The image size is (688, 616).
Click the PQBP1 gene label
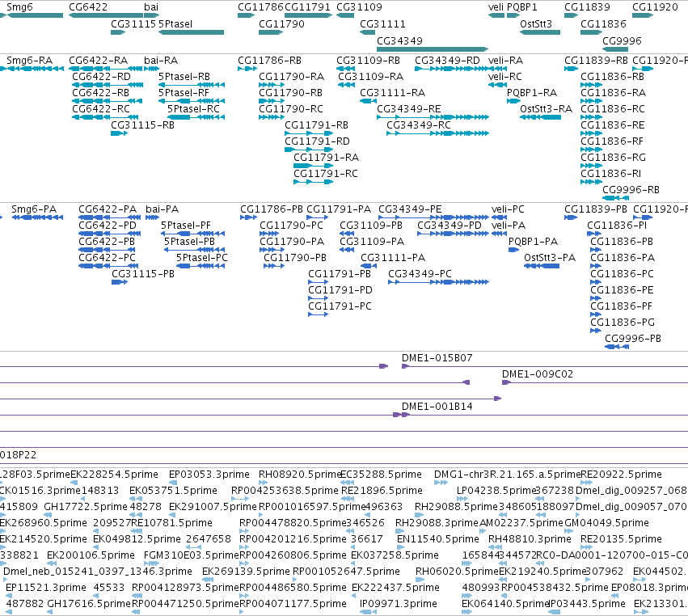(x=521, y=7)
